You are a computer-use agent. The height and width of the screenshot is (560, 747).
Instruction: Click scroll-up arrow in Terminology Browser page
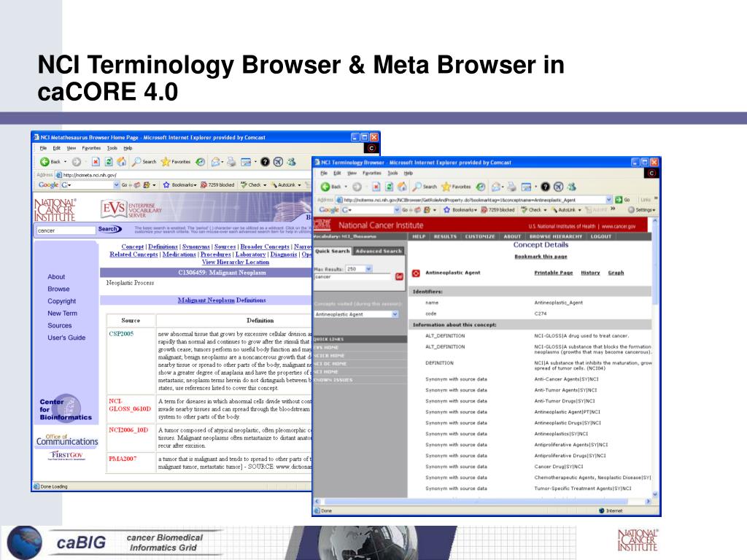tap(655, 222)
